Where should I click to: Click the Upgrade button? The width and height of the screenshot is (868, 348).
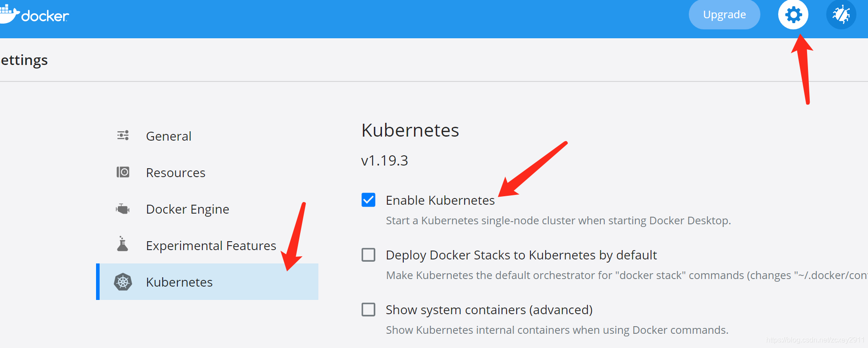pos(724,15)
